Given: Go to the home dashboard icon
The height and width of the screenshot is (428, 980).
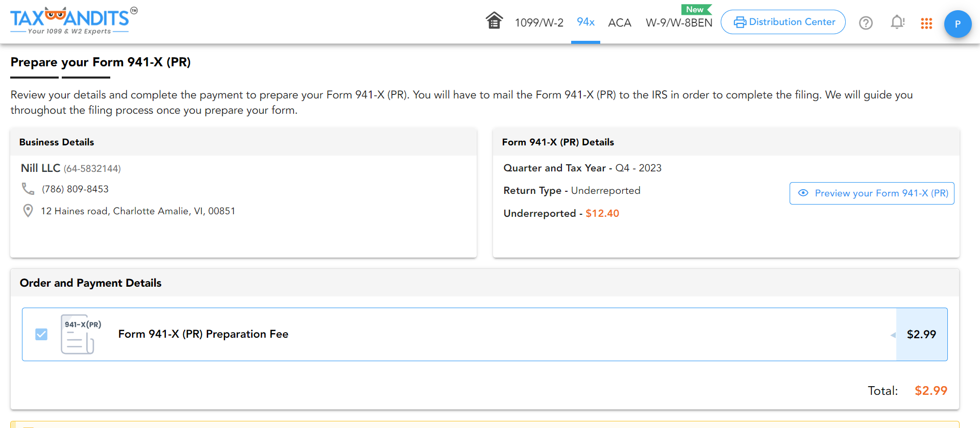Looking at the screenshot, I should (494, 21).
